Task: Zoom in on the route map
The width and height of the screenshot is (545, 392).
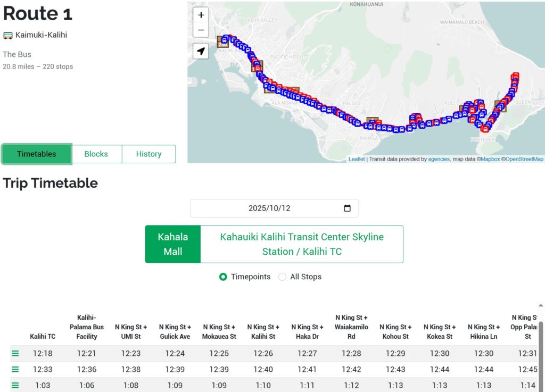Action: [x=201, y=15]
